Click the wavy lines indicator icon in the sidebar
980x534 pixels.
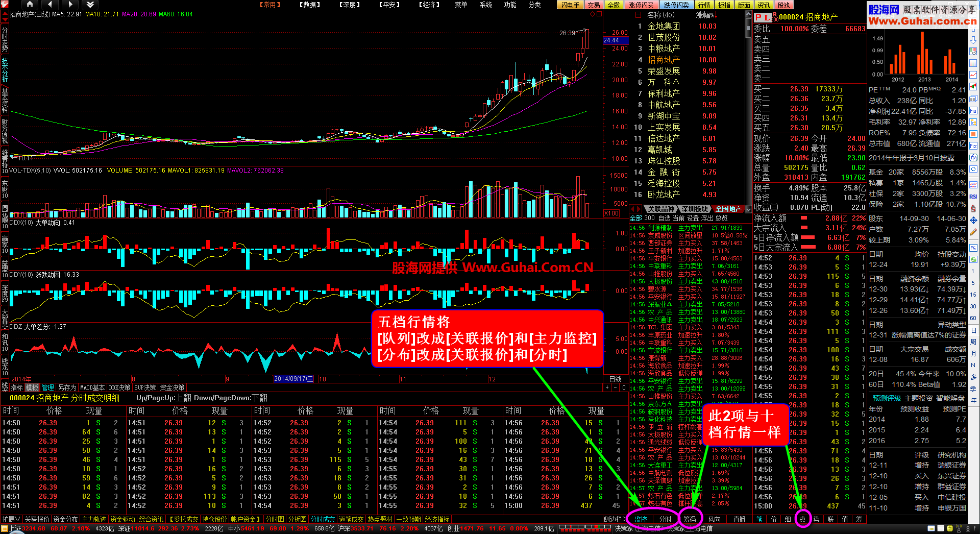point(973,185)
